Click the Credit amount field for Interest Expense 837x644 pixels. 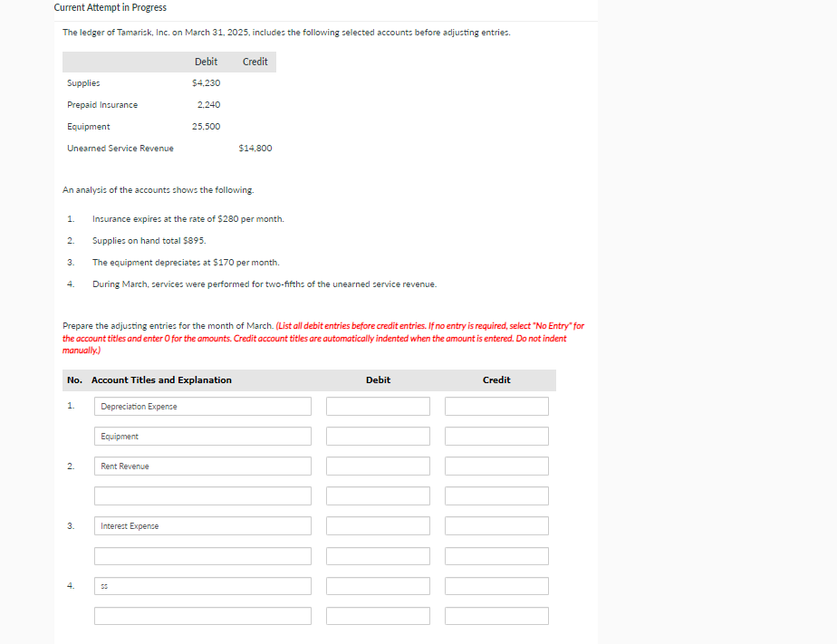point(496,525)
